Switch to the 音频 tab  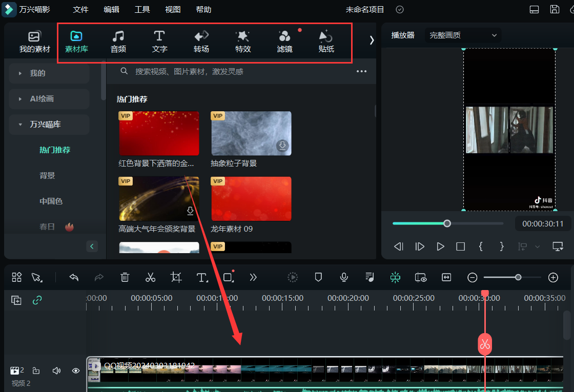(118, 41)
